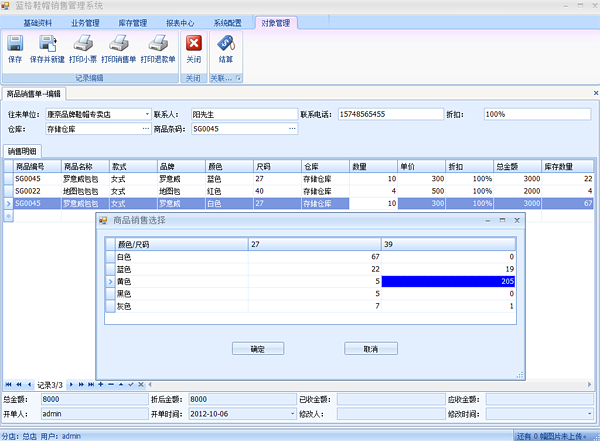The image size is (600, 441).
Task: Click the 打印销售单 print sales order icon
Action: pyautogui.click(x=119, y=49)
